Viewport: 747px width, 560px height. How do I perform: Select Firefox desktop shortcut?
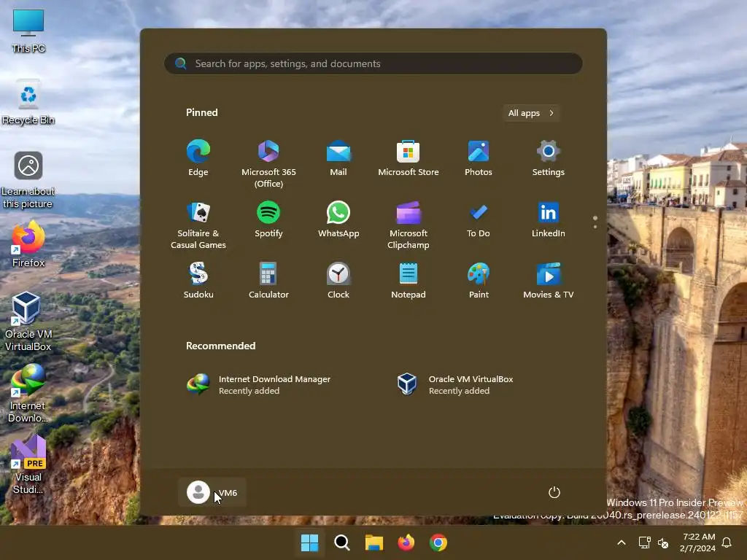[x=28, y=244]
